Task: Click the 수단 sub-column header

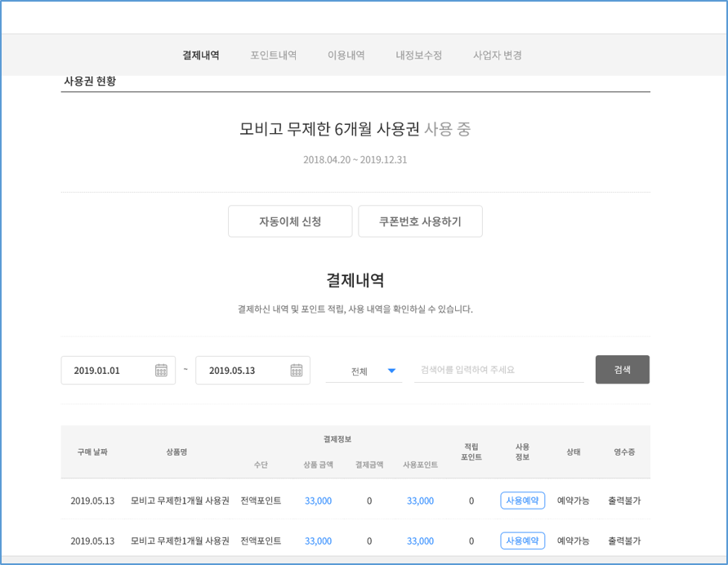Action: pyautogui.click(x=261, y=465)
